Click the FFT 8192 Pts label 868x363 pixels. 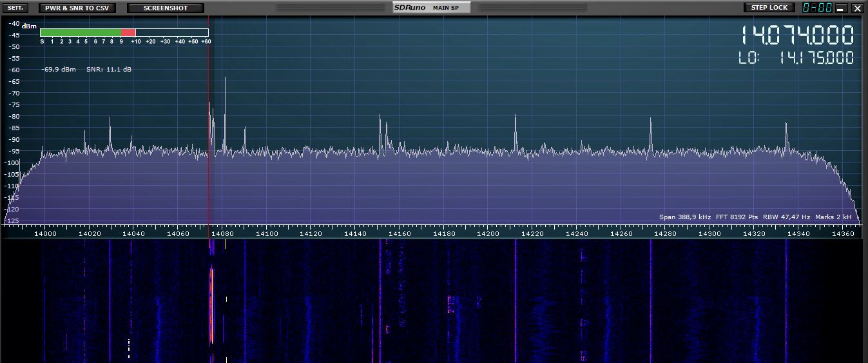point(737,217)
